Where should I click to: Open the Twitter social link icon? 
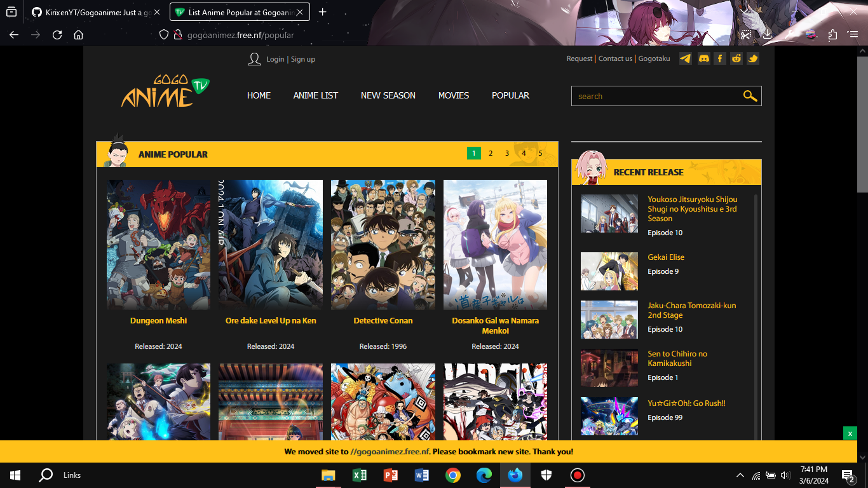click(753, 58)
